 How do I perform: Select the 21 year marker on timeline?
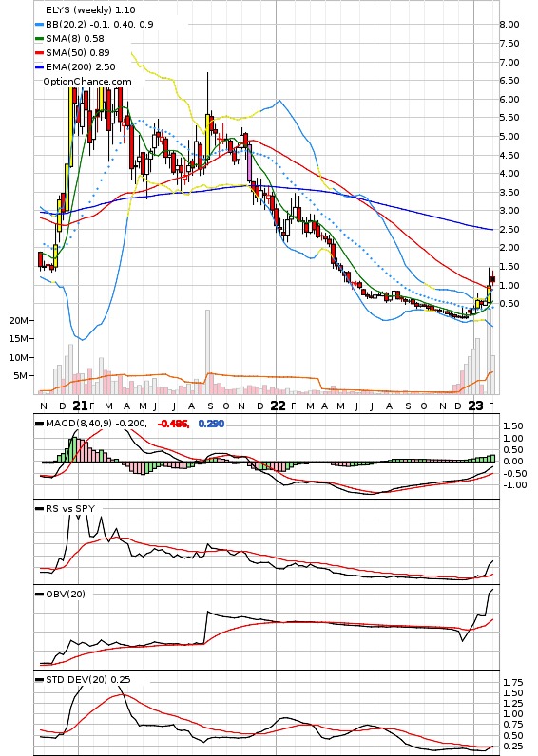(x=80, y=406)
